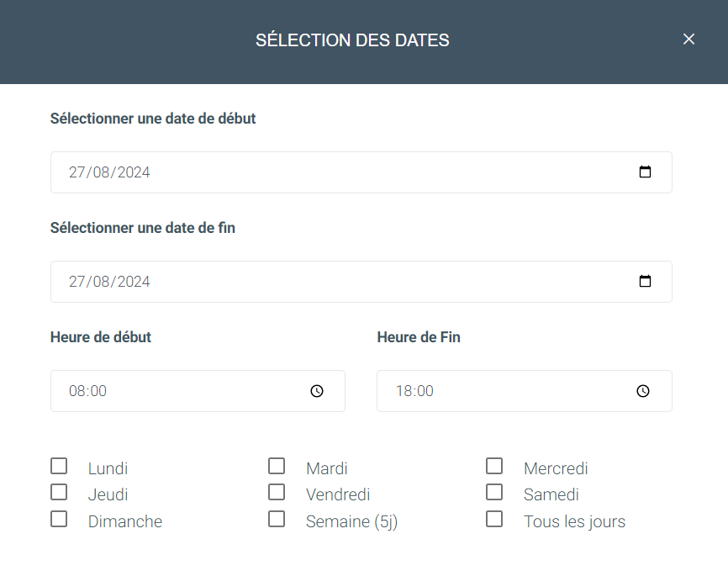The image size is (728, 576).
Task: Check the Lundi checkbox
Action: 59,466
